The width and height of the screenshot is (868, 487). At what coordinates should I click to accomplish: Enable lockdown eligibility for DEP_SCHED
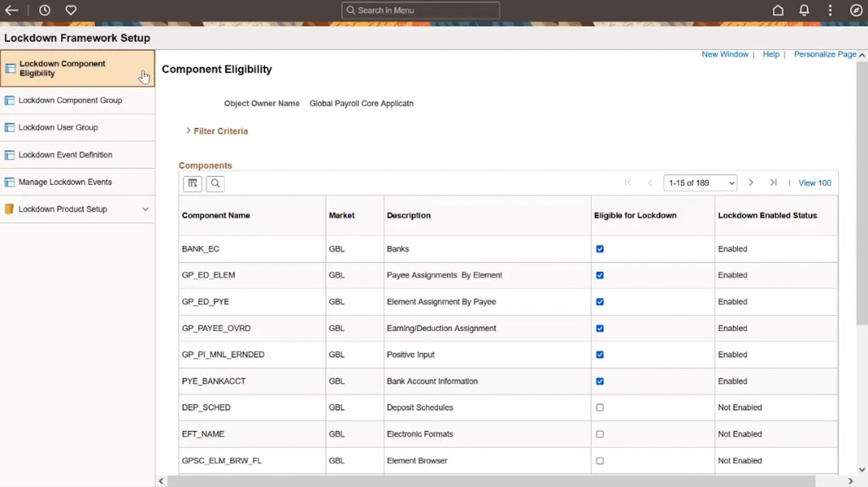click(599, 407)
